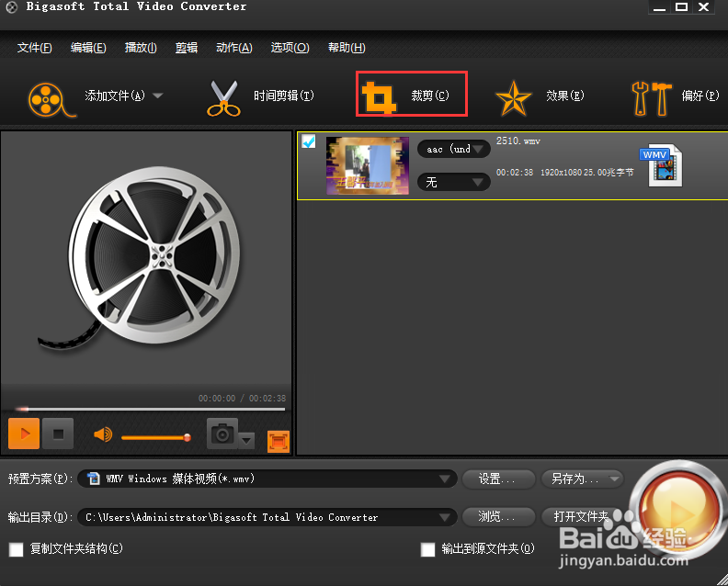Screen dimensions: 728x586
Task: Click the scissors Trim icon
Action: (223, 98)
